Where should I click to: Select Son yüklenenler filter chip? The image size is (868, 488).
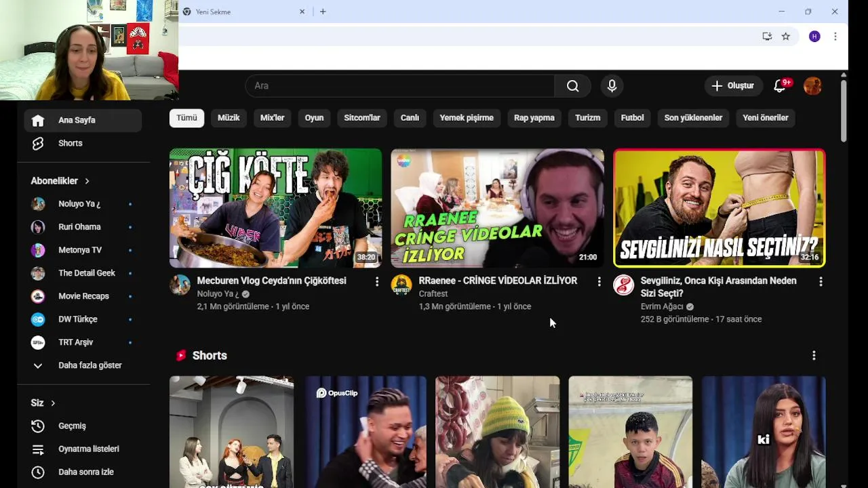click(x=693, y=118)
